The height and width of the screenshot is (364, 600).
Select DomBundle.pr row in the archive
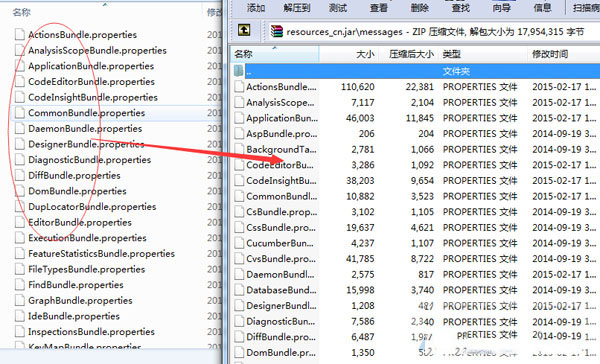pyautogui.click(x=416, y=353)
